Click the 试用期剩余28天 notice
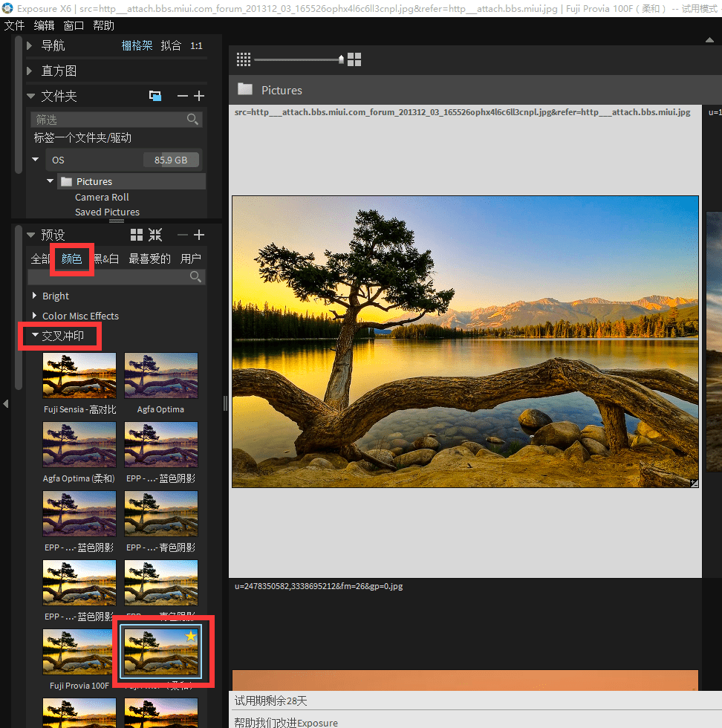This screenshot has height=728, width=722. click(x=270, y=701)
